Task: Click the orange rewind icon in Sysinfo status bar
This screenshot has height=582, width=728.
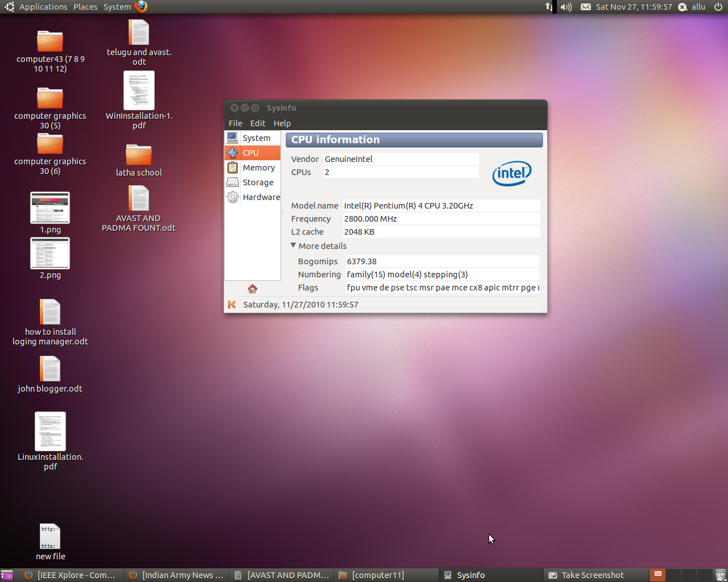Action: tap(231, 304)
